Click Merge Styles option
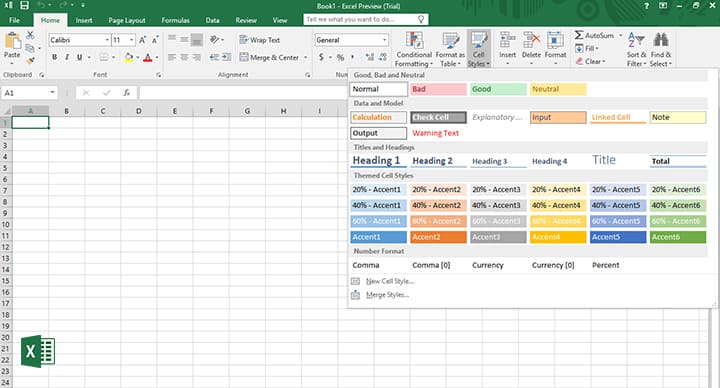 (x=388, y=295)
